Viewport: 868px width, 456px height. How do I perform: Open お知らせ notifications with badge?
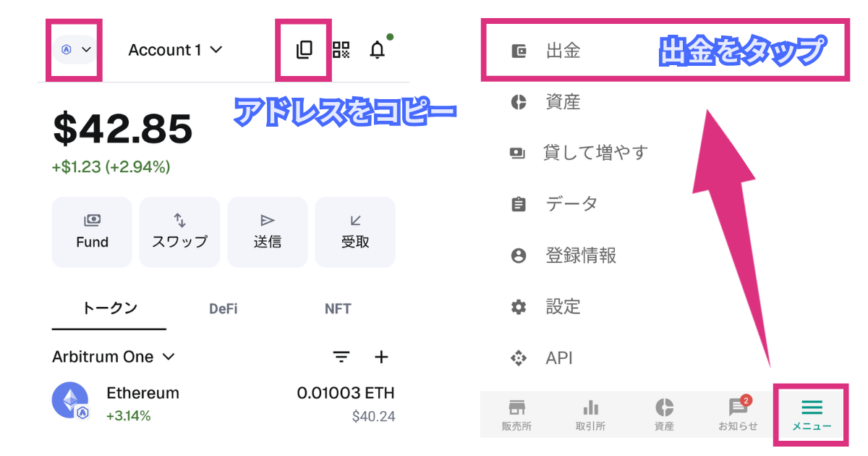(x=738, y=415)
